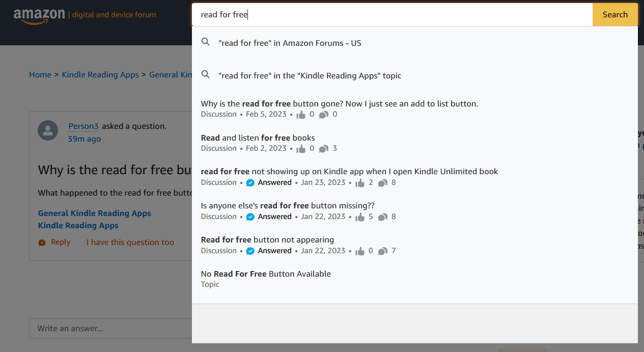
Task: Open "Read for free button not appearing" result
Action: click(x=267, y=239)
